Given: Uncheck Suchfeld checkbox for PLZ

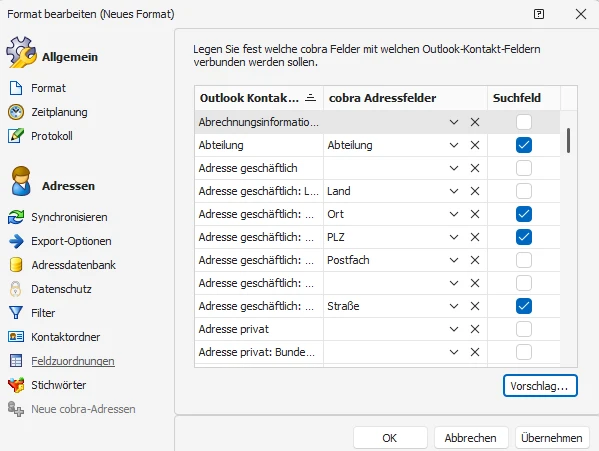Looking at the screenshot, I should tap(524, 237).
